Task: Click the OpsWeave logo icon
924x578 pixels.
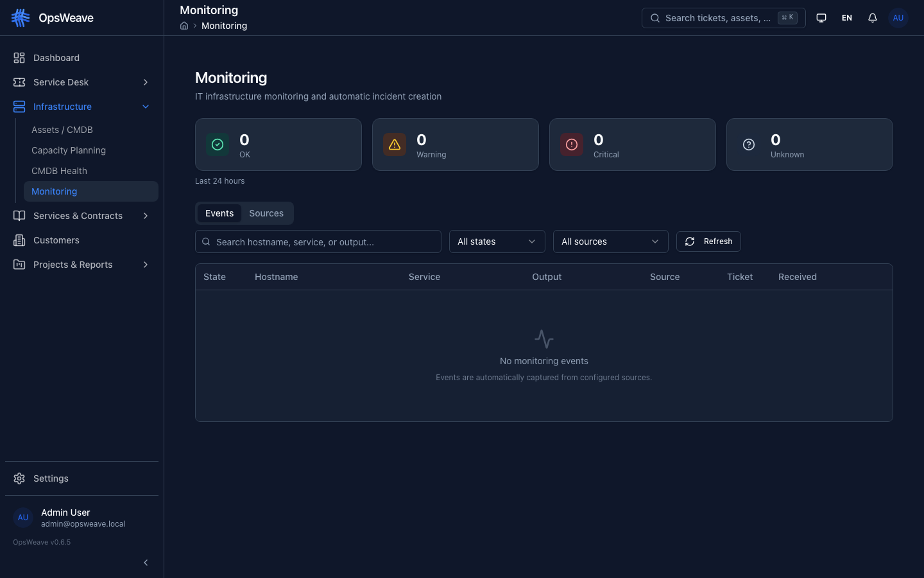Action: coord(20,17)
